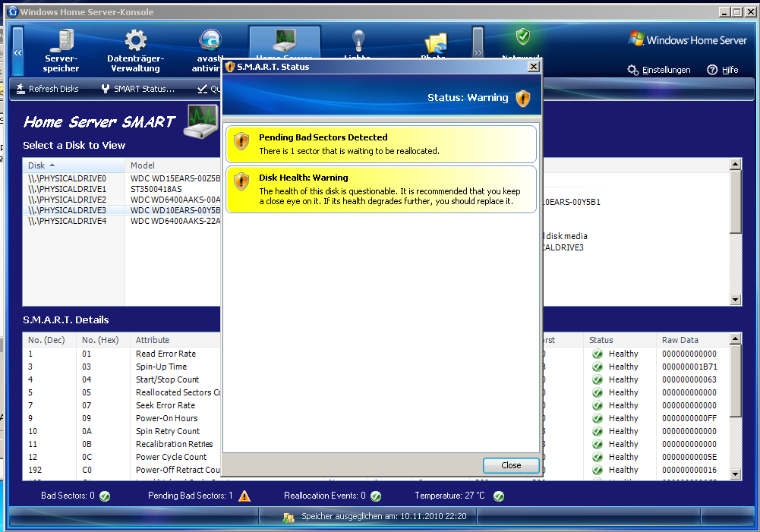
Task: Open the avast! antivirus tab
Action: [210, 51]
